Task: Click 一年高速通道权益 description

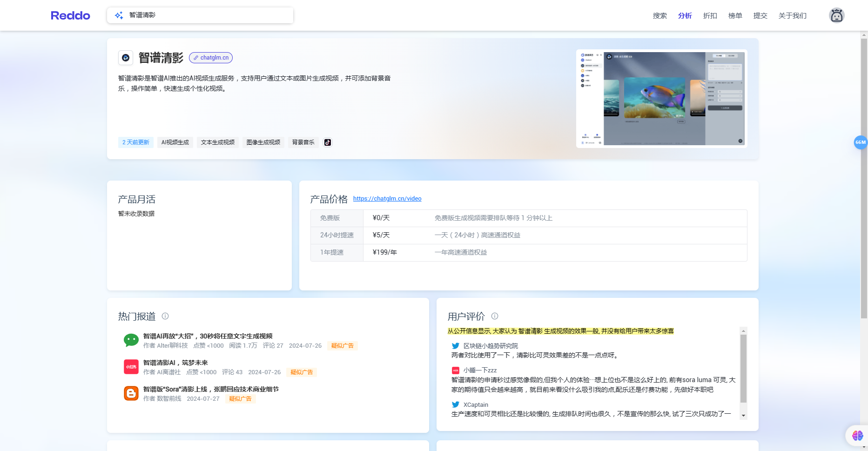Action: (x=461, y=252)
